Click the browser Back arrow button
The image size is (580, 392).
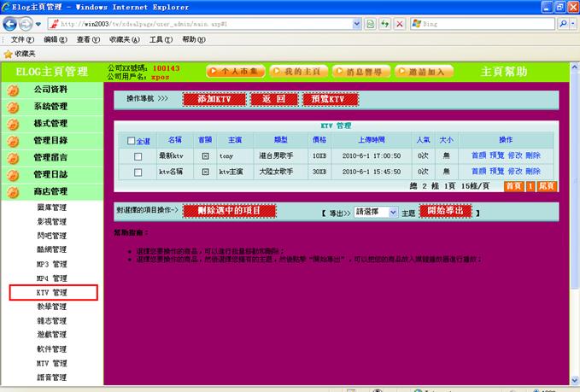click(12, 24)
